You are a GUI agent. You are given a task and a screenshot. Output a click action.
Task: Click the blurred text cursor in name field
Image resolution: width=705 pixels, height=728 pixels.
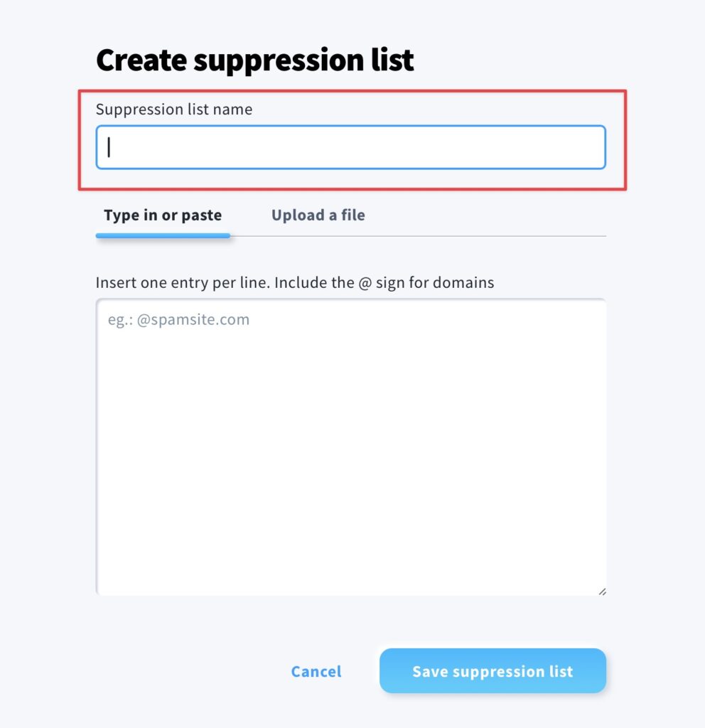point(108,146)
